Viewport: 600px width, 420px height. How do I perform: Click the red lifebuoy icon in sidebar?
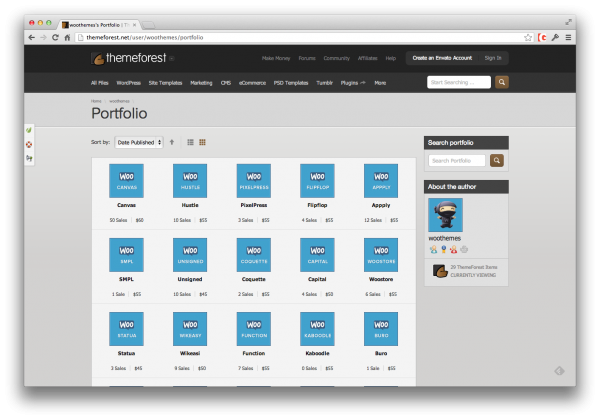tap(29, 145)
